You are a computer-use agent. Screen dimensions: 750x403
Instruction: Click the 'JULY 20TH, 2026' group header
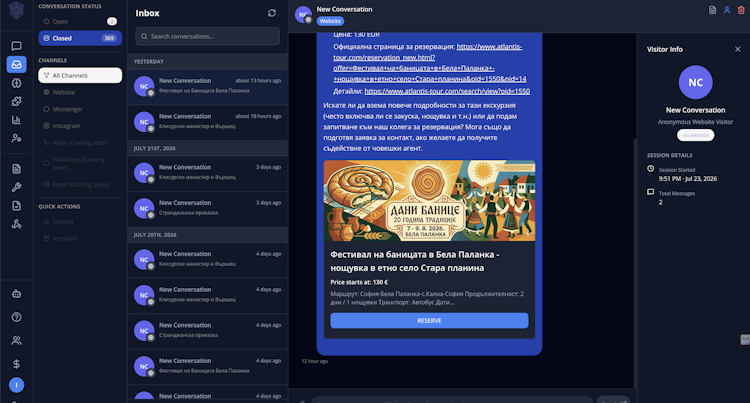155,235
